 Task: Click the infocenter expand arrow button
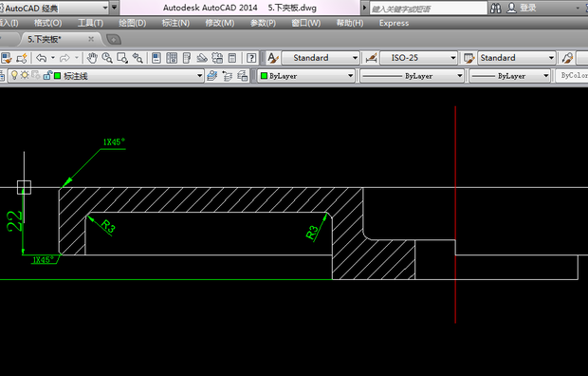[x=364, y=8]
